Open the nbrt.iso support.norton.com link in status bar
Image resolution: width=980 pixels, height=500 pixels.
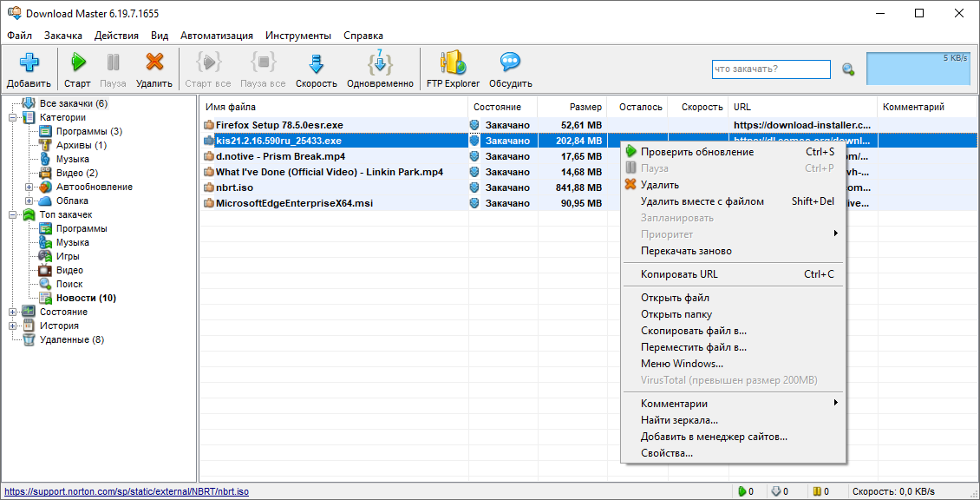127,492
